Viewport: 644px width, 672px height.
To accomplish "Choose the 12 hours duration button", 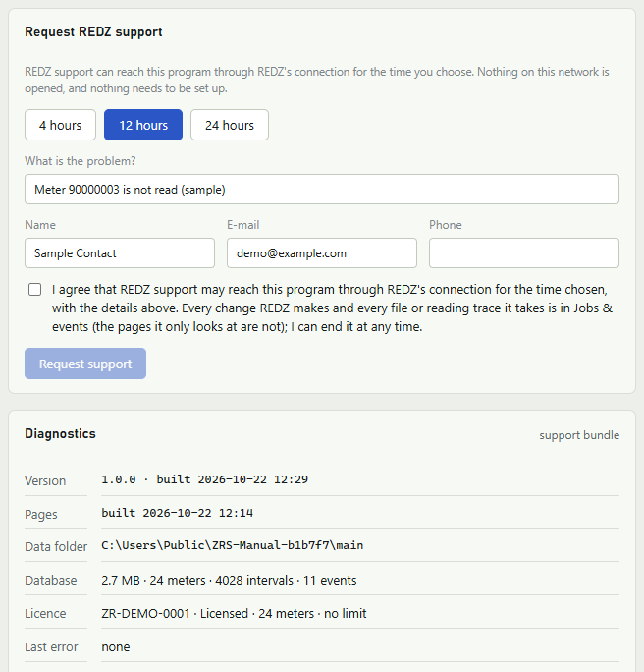I will coord(143,125).
